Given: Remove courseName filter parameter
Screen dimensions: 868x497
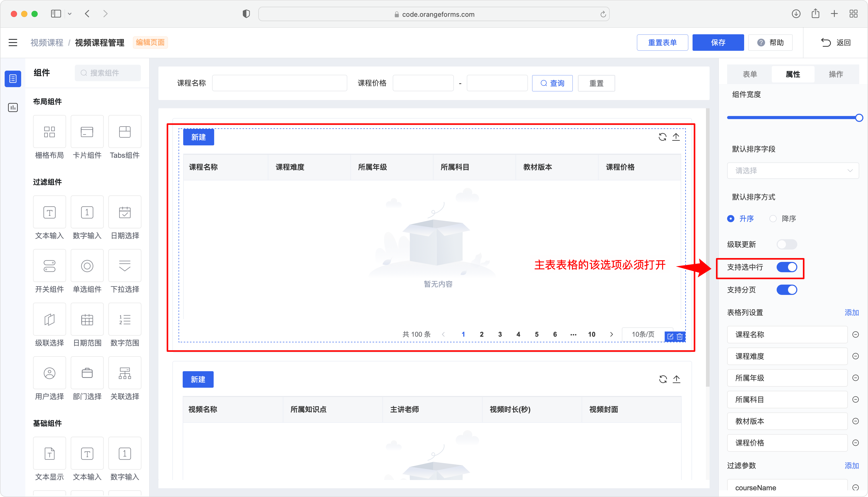Looking at the screenshot, I should click(855, 487).
